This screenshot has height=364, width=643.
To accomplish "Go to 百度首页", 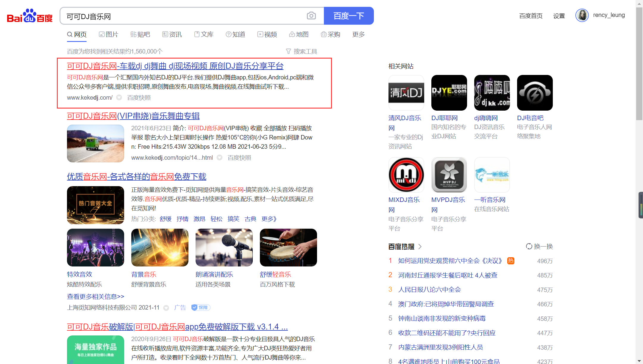I will pos(531,16).
